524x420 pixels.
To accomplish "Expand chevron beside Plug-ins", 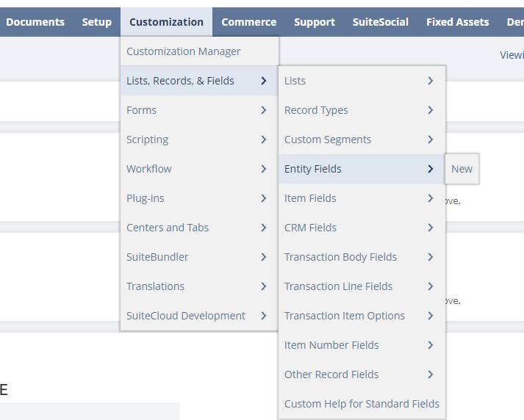I will click(x=264, y=198).
